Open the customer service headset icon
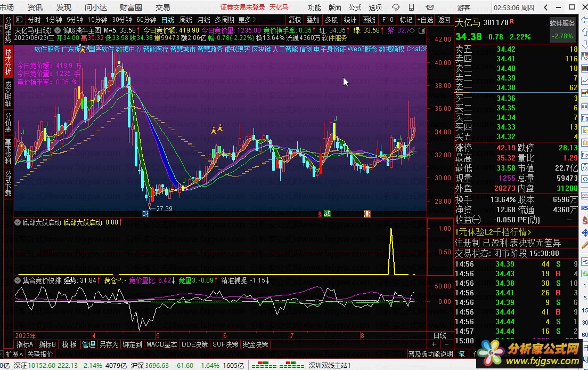The height and width of the screenshot is (370, 588). 396,7
